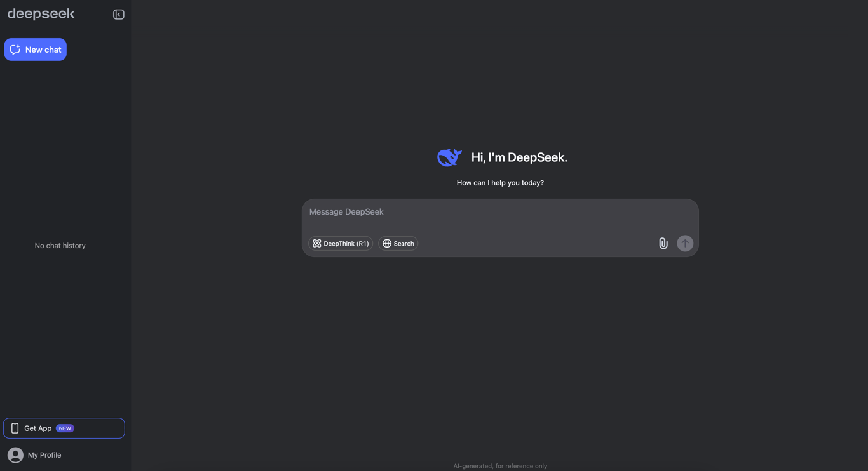Collapse the sidebar with the panel icon

click(x=118, y=14)
